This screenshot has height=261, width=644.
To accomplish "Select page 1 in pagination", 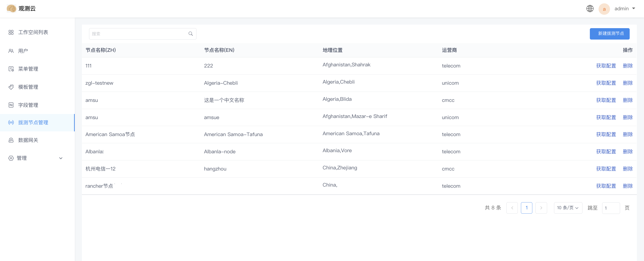I will [x=526, y=208].
